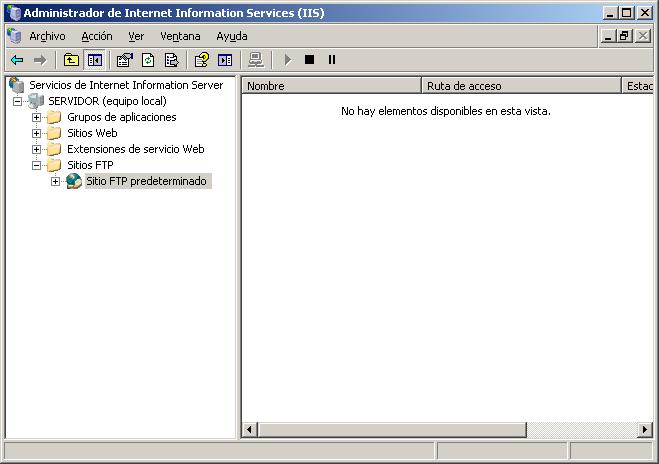Expand the Grupos de aplicaciones folder
Viewport: 659px width, 464px height.
coord(37,117)
